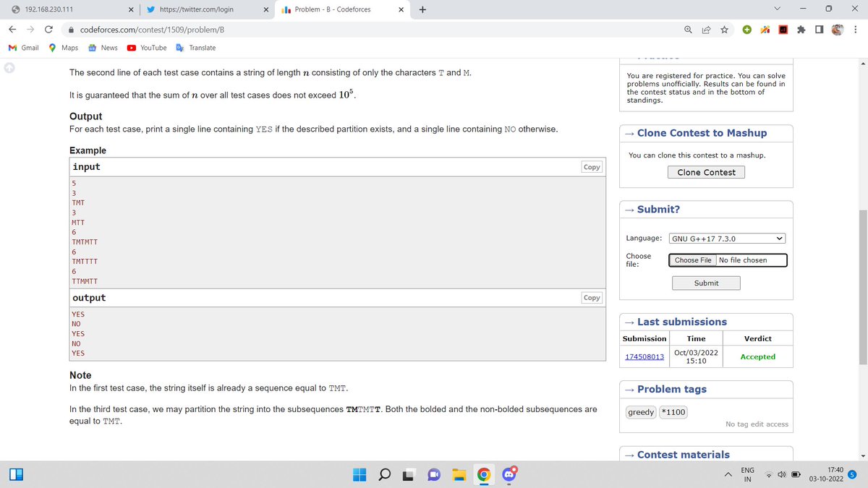868x488 pixels.
Task: Open the Language dropdown GNU G++17 7.3.0
Action: (728, 238)
